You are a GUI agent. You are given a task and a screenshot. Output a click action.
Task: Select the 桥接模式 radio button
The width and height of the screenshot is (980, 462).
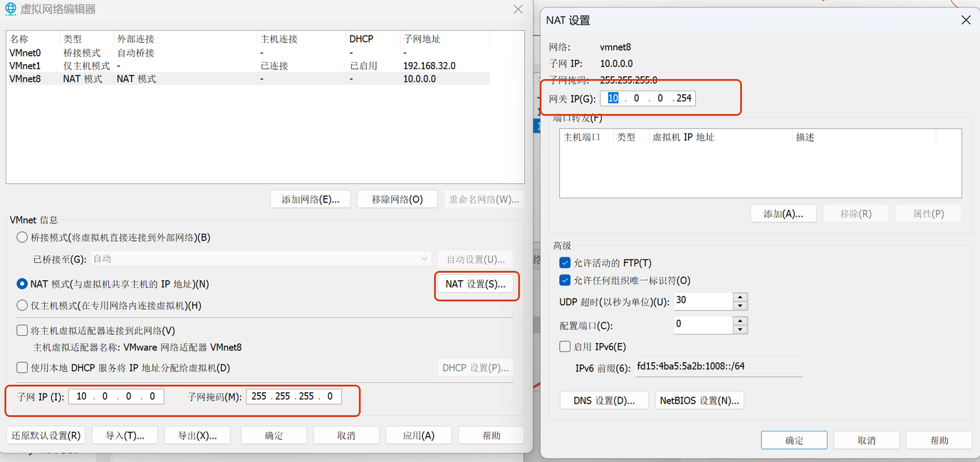point(22,237)
